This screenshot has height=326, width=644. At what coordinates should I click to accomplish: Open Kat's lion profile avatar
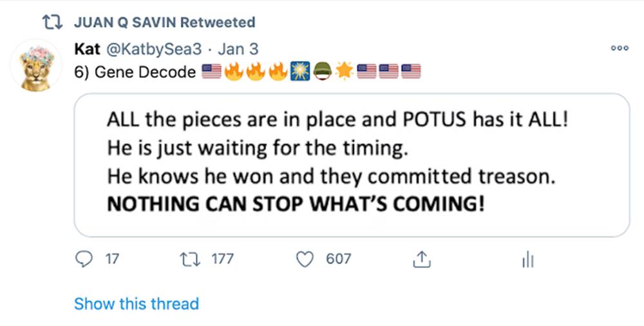[37, 66]
